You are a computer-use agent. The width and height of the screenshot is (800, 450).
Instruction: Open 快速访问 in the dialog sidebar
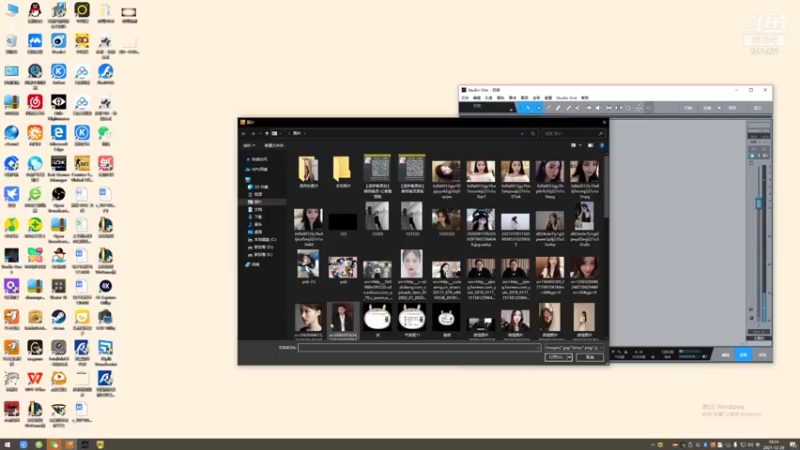pos(259,159)
